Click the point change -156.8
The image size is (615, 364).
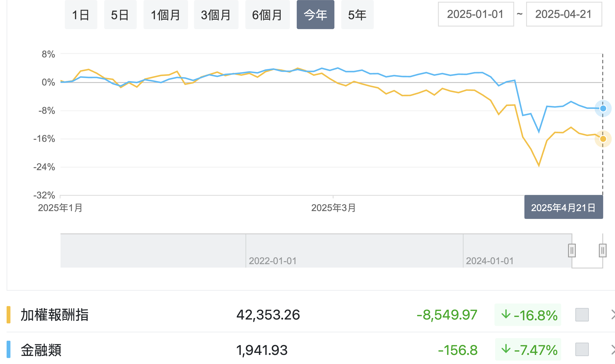pos(458,350)
